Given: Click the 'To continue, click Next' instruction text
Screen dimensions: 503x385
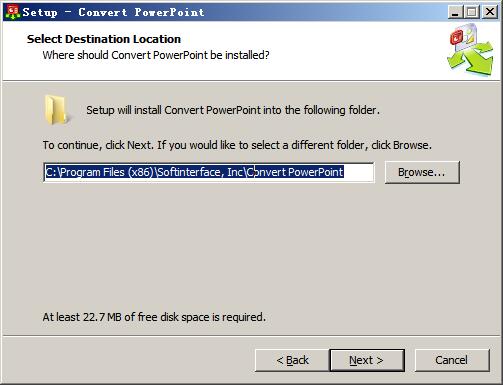Looking at the screenshot, I should click(x=237, y=145).
